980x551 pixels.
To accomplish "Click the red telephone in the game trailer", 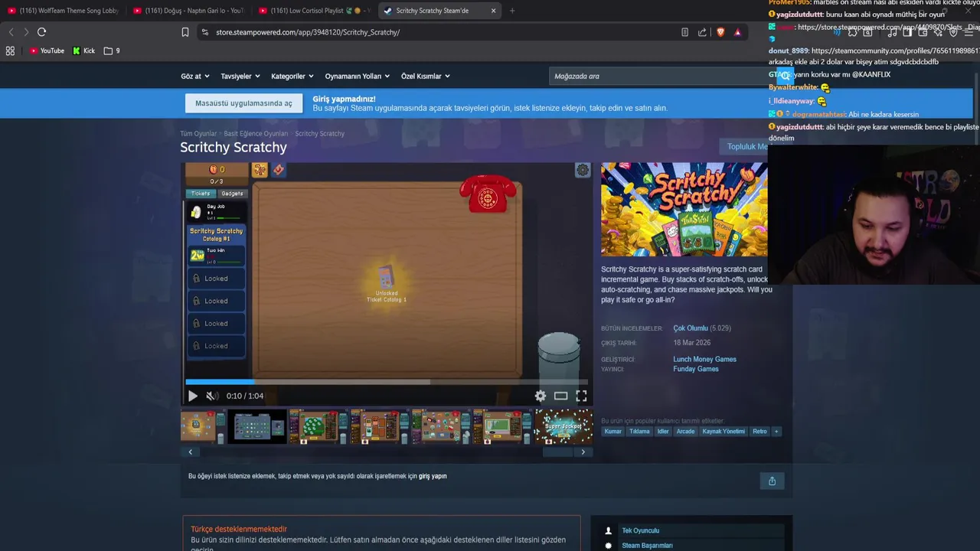I will tap(488, 194).
